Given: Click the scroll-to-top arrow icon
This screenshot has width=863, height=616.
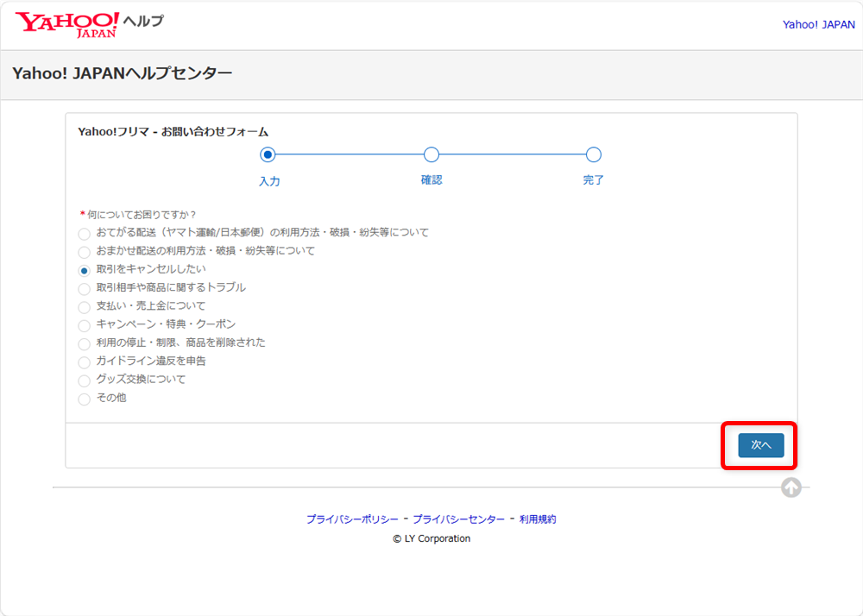Looking at the screenshot, I should click(791, 487).
